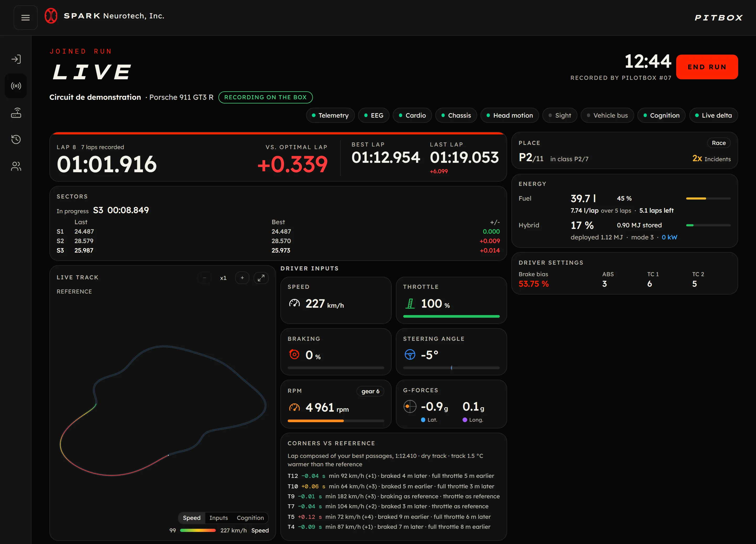Click the steering wheel icon
This screenshot has width=756, height=544.
click(410, 354)
